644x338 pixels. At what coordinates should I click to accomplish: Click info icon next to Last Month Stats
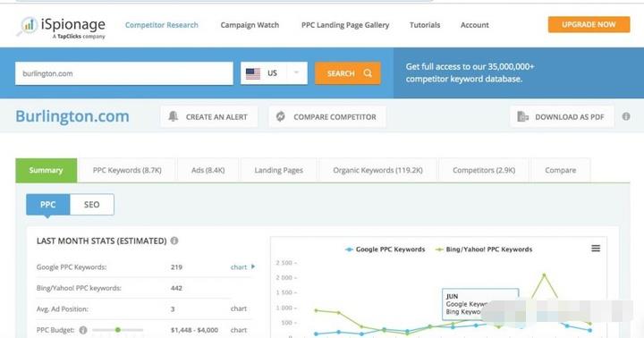point(174,241)
